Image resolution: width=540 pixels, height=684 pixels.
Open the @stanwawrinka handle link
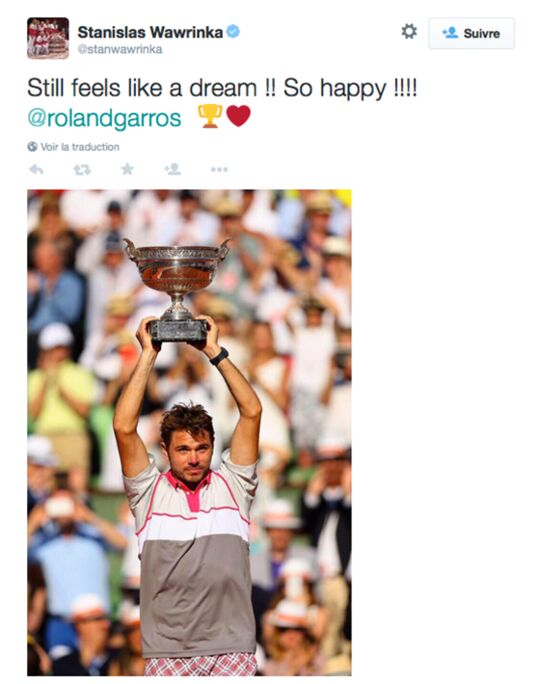[120, 49]
